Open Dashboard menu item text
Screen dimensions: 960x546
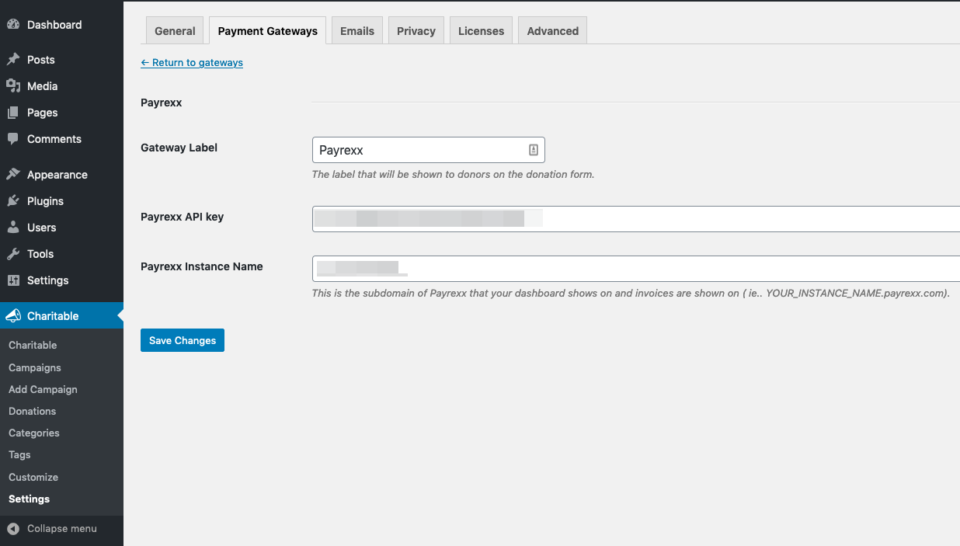coord(54,24)
